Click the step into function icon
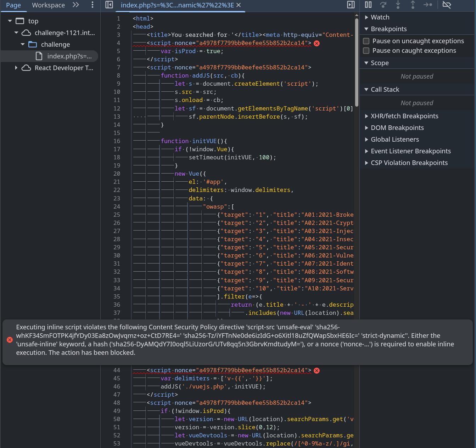476x448 pixels. [398, 5]
